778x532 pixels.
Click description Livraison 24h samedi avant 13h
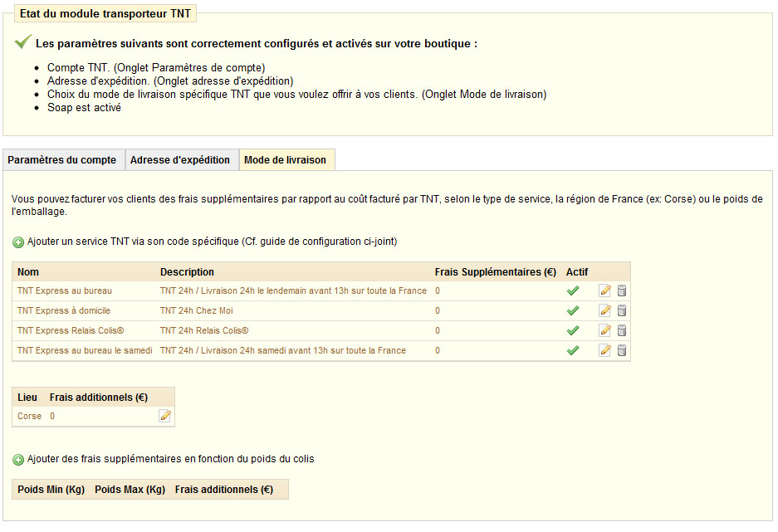tap(283, 350)
